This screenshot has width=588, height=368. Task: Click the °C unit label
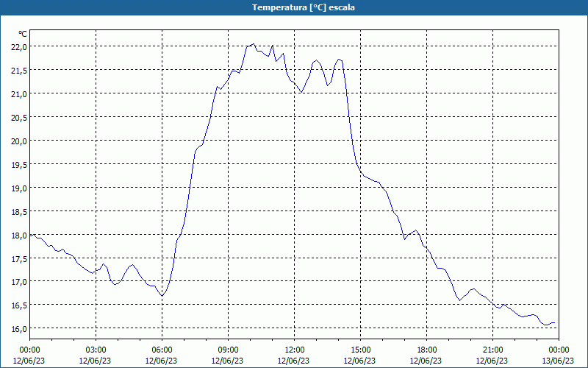(23, 34)
